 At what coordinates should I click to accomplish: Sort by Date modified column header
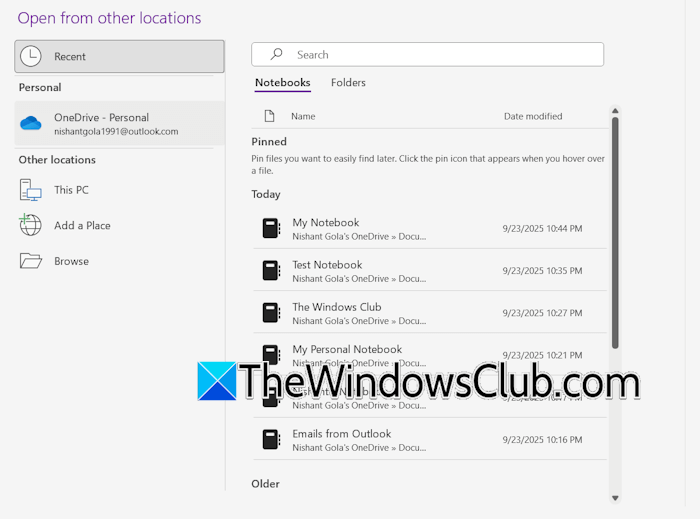pos(532,116)
